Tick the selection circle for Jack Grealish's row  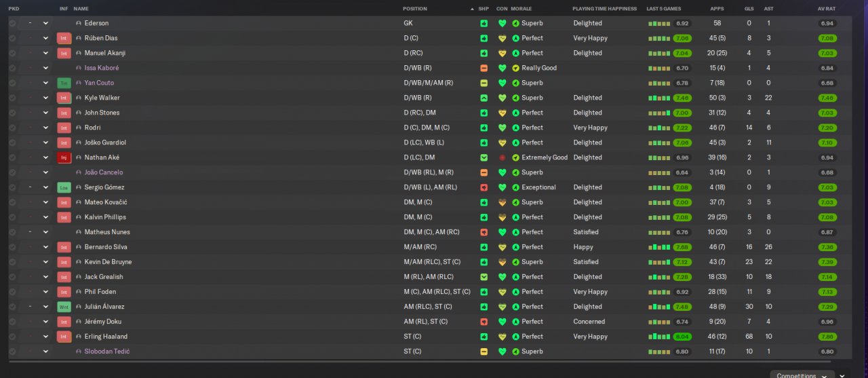click(12, 277)
